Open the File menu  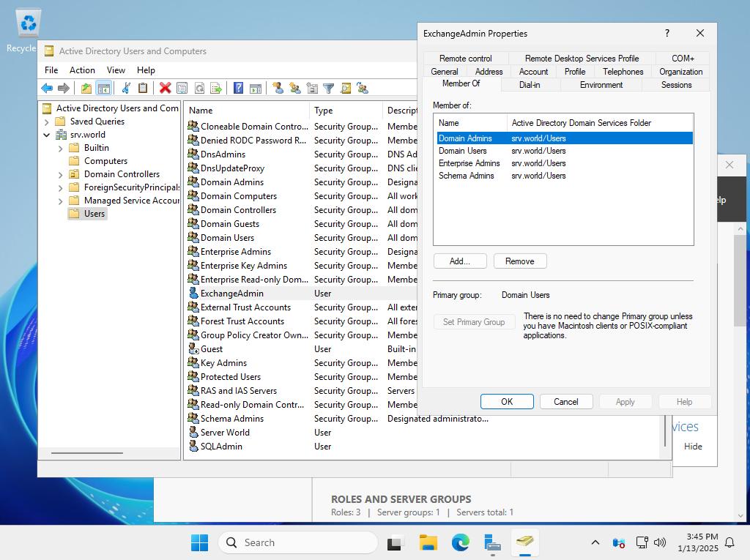(51, 70)
